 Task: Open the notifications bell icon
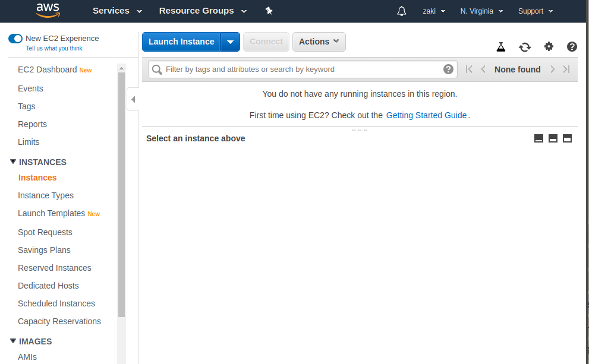[x=402, y=11]
